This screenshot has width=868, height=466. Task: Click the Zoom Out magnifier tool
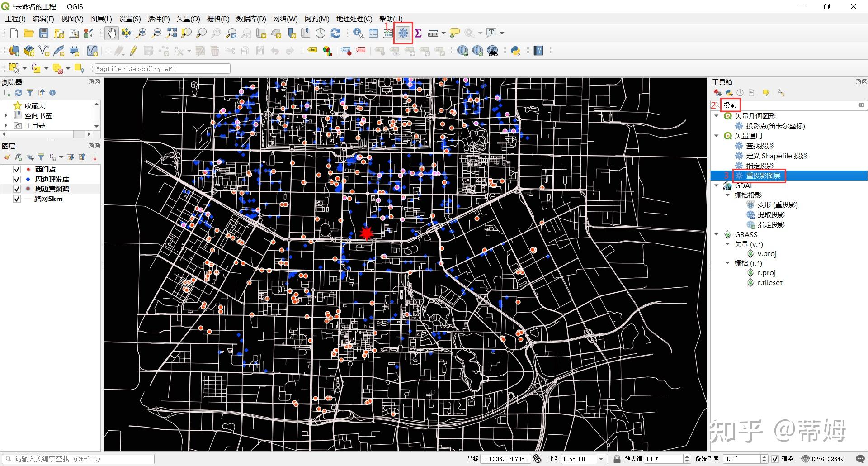click(x=156, y=33)
